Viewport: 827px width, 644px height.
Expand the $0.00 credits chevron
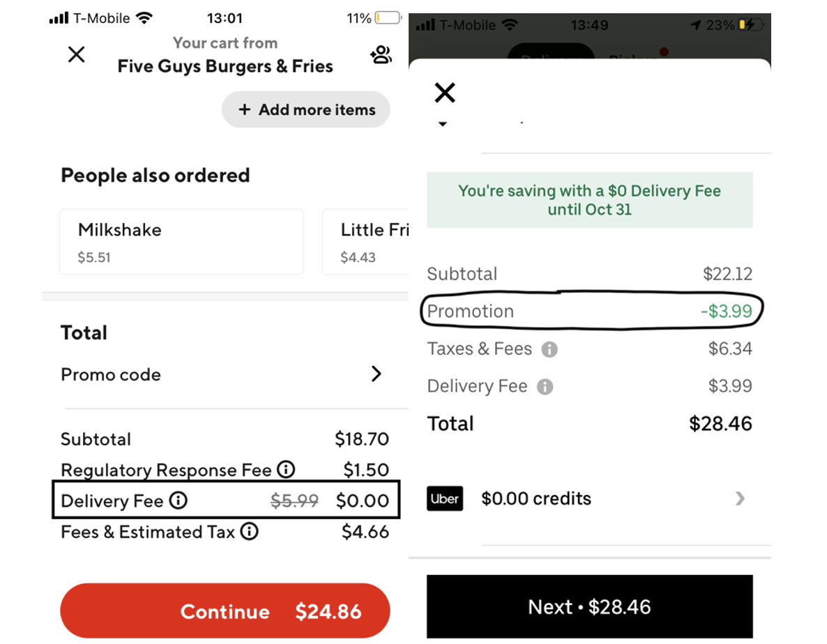click(x=740, y=498)
